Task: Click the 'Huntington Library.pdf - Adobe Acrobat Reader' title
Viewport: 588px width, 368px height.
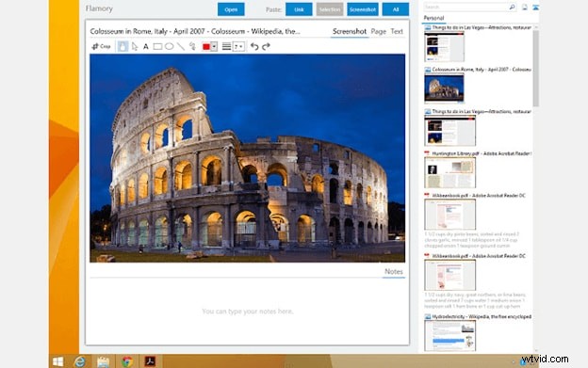Action: (482, 153)
